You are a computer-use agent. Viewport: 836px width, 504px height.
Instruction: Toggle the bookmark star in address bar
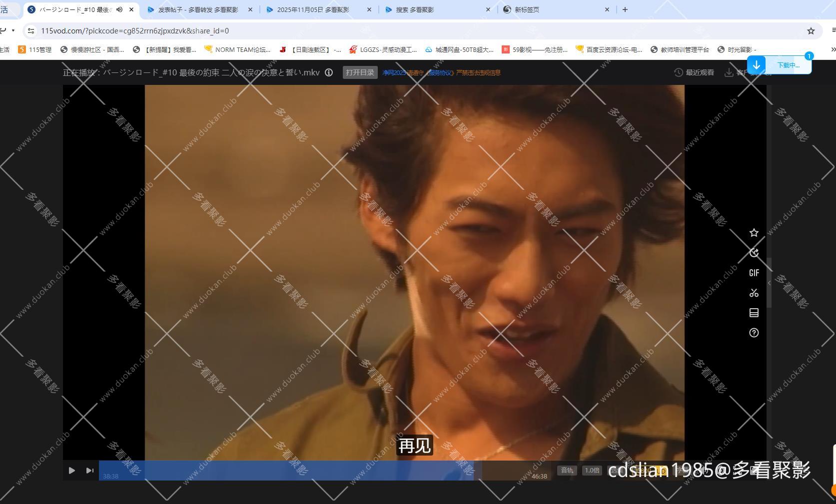(811, 30)
